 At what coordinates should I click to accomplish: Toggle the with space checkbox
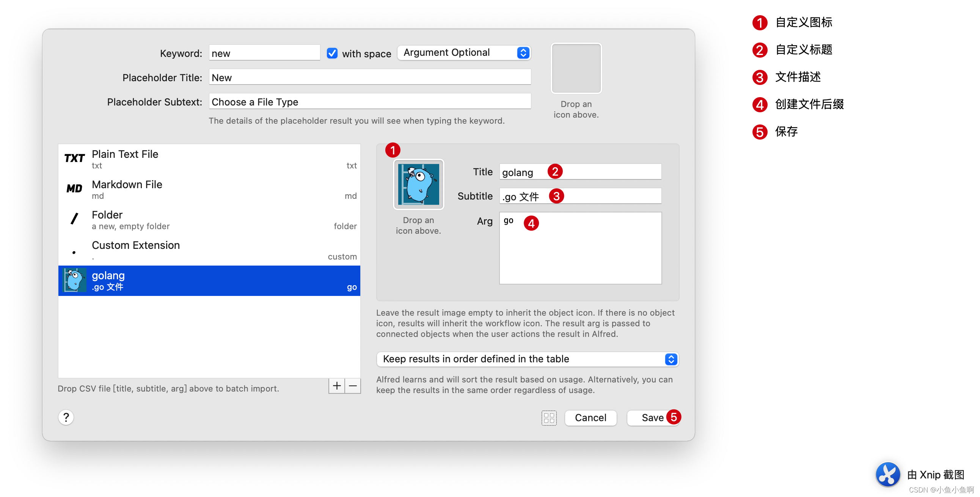point(332,53)
